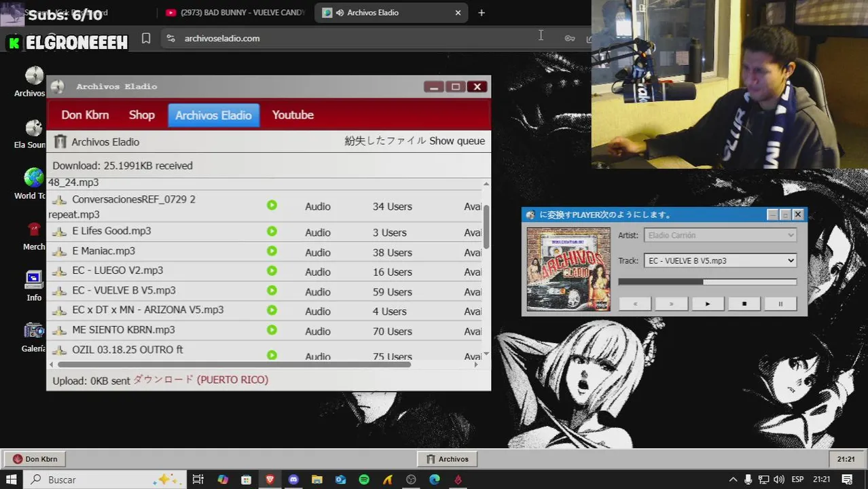Image resolution: width=868 pixels, height=489 pixels.
Task: Play ME SIENTO KBRN.mp3 green button
Action: (x=272, y=330)
